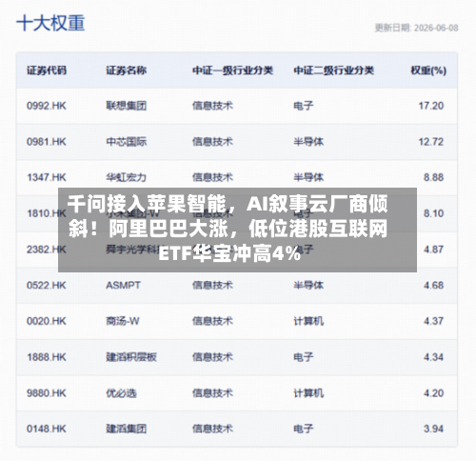Click stock code 1347.HK
Viewport: 476px width, 461px height.
47,177
